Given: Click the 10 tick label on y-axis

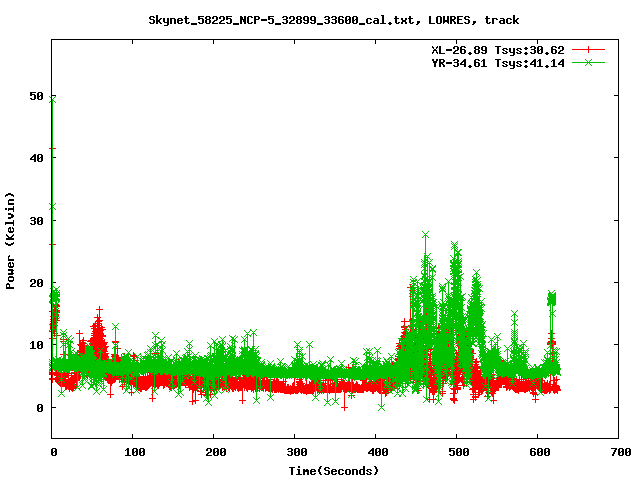Looking at the screenshot, I should click(37, 345).
